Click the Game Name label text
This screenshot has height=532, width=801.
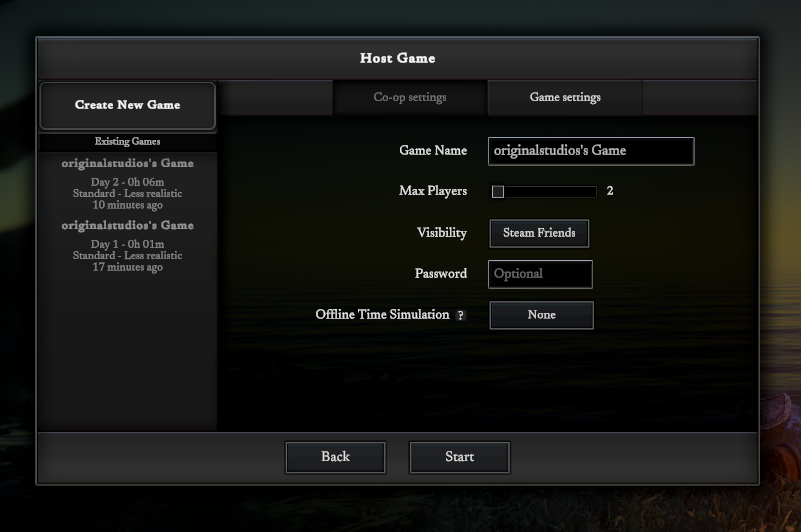(x=433, y=151)
